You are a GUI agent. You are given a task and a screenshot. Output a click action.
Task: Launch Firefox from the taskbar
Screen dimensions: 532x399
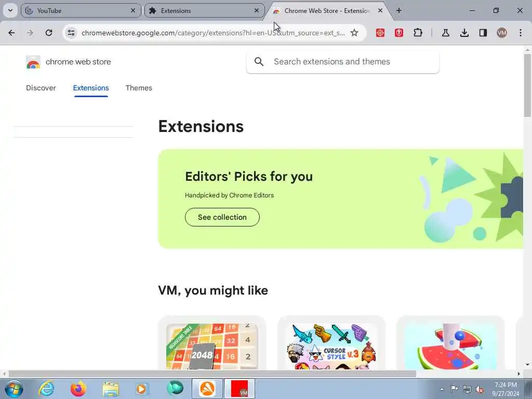(78, 389)
